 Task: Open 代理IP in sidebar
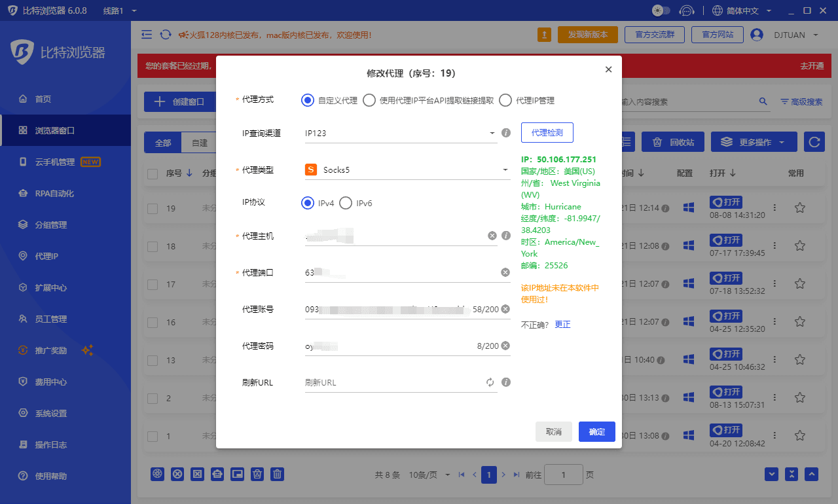pyautogui.click(x=65, y=256)
